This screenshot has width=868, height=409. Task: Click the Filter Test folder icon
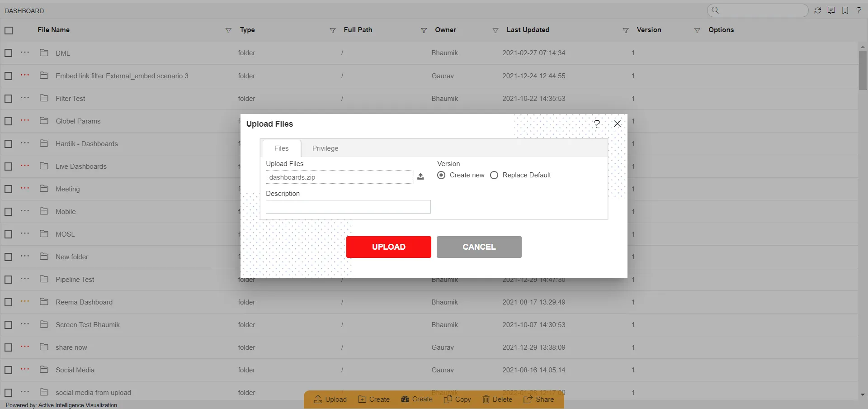[44, 98]
